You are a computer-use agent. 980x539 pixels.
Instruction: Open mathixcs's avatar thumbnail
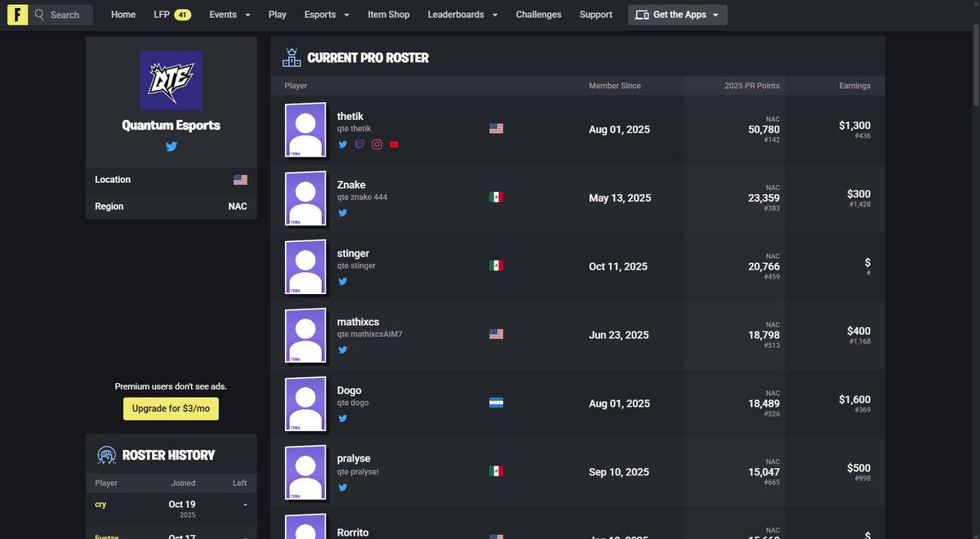click(x=305, y=336)
